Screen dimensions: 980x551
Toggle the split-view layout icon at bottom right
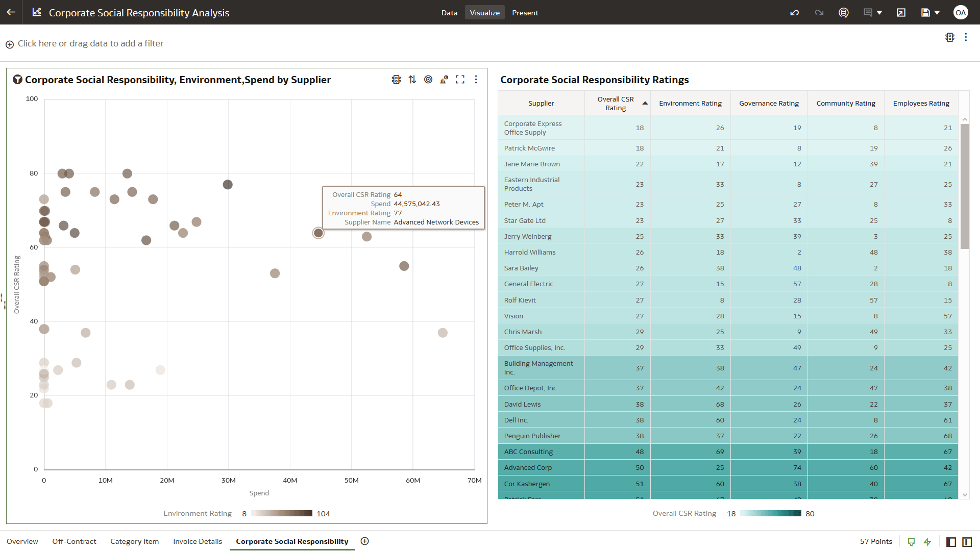[967, 541]
